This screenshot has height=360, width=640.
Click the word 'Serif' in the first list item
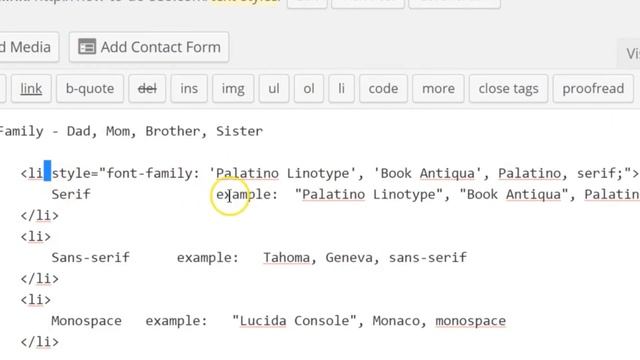pos(71,194)
